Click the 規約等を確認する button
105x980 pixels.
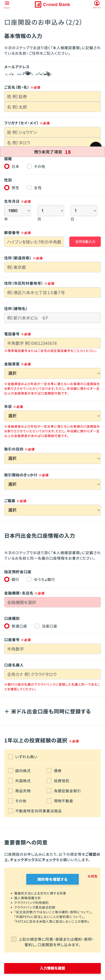(x=52, y=879)
